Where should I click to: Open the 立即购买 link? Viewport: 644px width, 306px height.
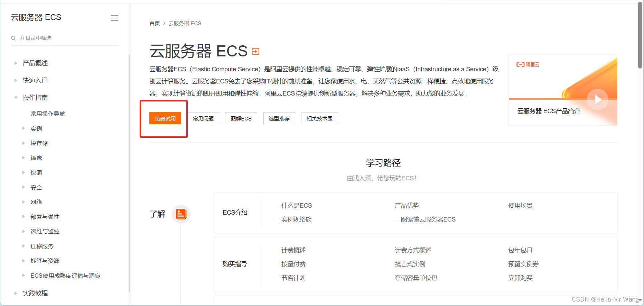[520, 278]
